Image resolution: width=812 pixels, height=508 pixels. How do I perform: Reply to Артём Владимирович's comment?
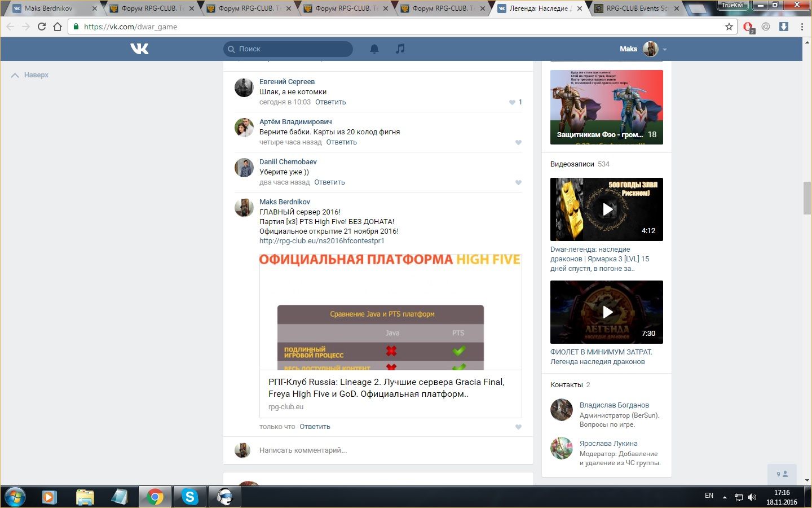point(341,142)
